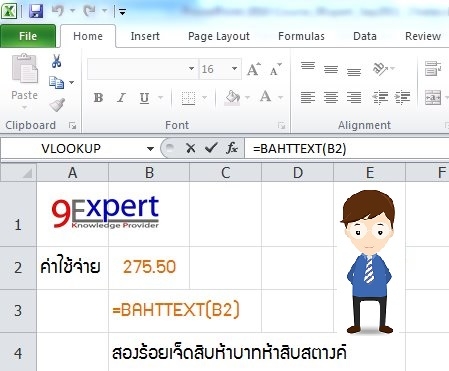Apply font color A icon
Viewport: 449px width, 371px height.
[x=265, y=97]
